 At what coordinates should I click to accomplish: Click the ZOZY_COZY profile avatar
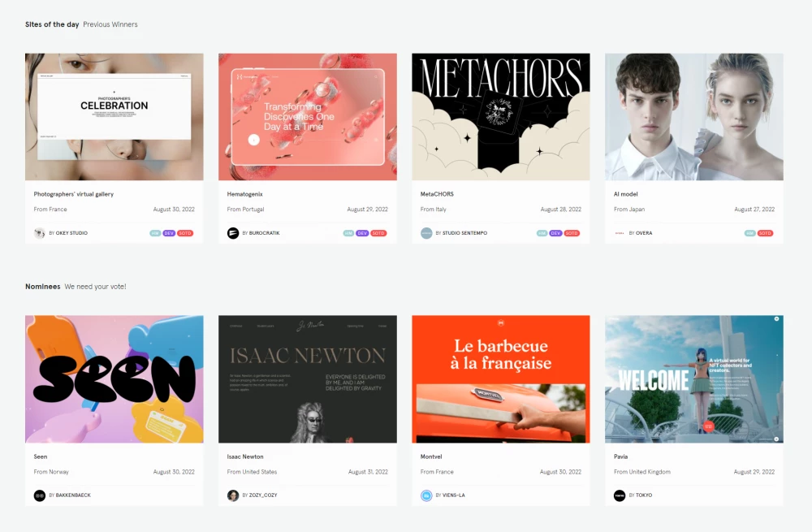coord(233,495)
